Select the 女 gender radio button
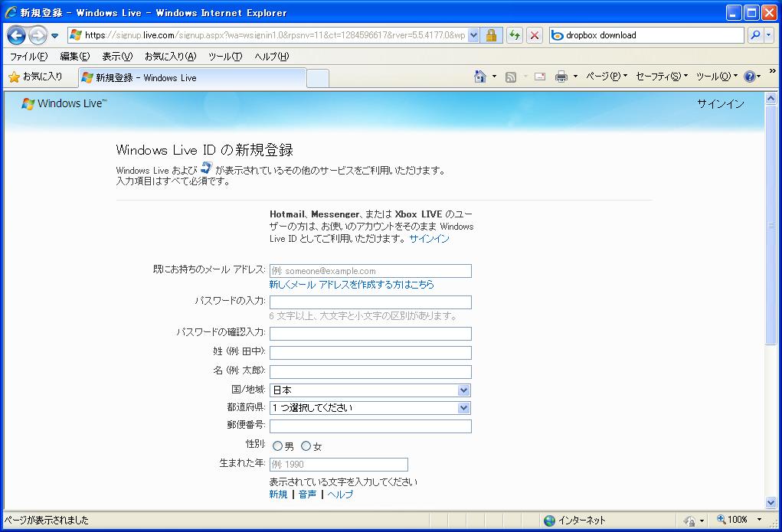 pos(306,446)
